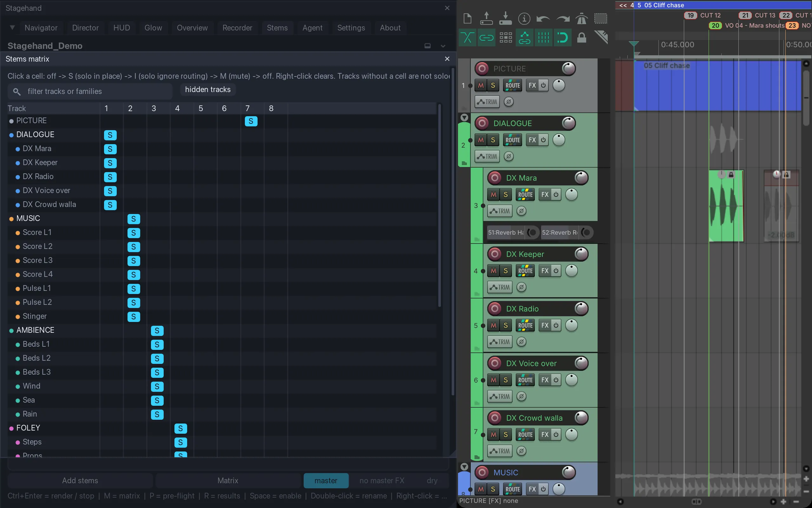
Task: Toggle the lock icon in toolbar
Action: point(581,38)
